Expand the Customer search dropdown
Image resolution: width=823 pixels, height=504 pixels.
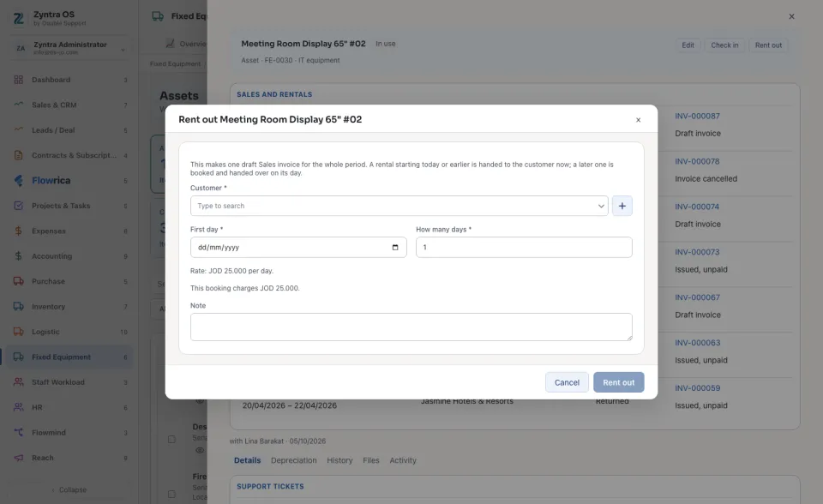point(601,206)
